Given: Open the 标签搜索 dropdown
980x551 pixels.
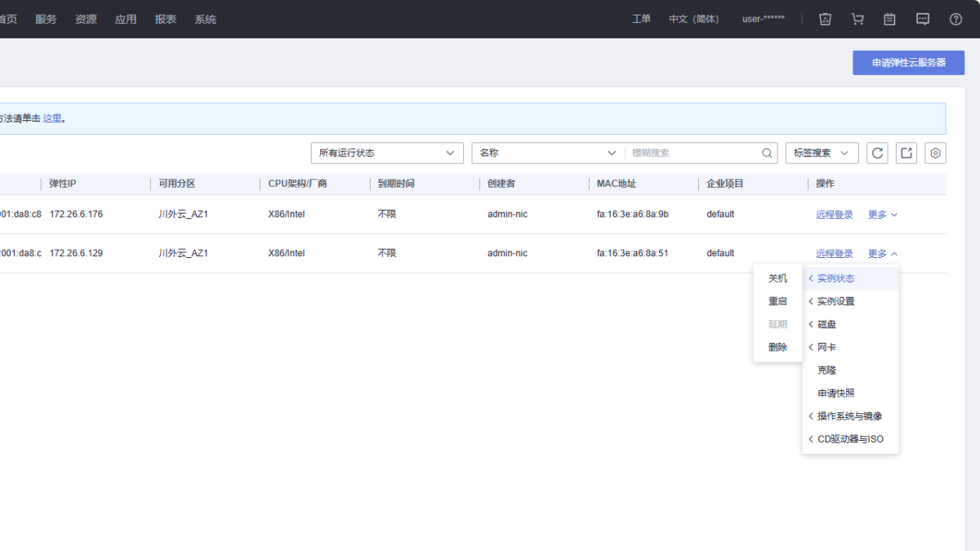Looking at the screenshot, I should (822, 153).
